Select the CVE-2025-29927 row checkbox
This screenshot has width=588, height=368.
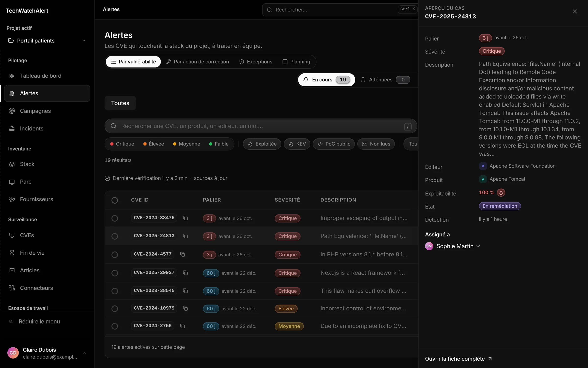tap(115, 273)
